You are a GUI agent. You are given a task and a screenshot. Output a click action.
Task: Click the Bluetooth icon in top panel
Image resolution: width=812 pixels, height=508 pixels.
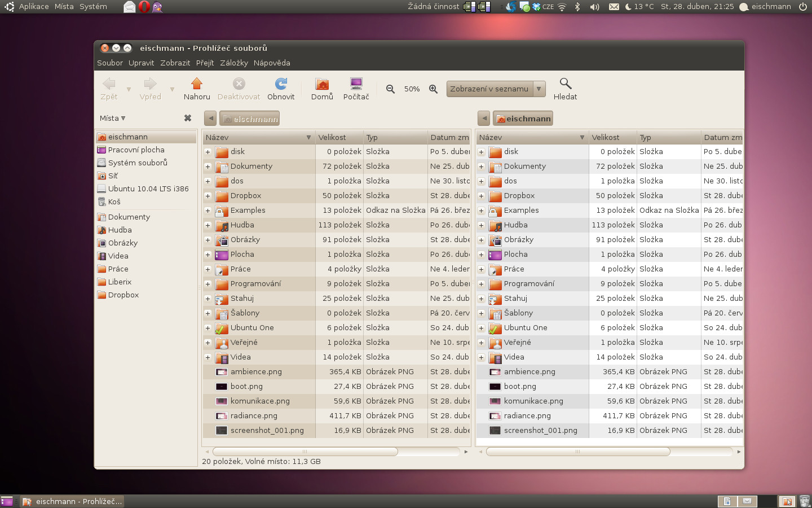click(x=577, y=7)
